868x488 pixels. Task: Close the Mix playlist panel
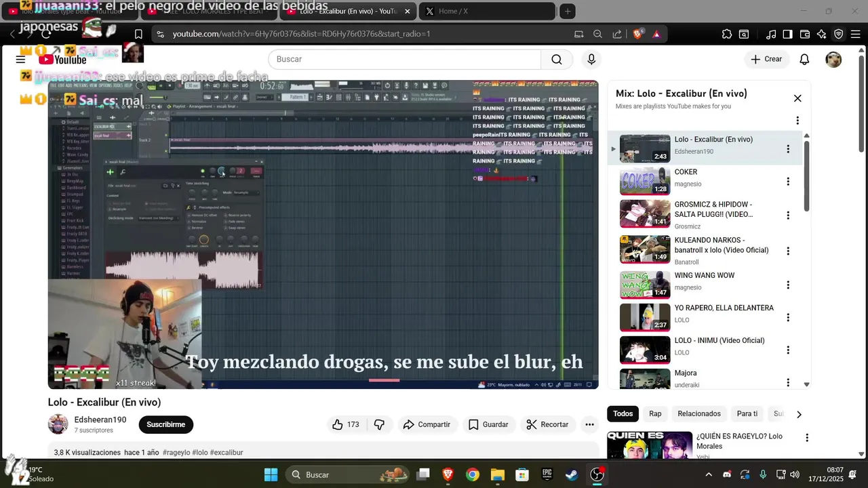coord(797,98)
